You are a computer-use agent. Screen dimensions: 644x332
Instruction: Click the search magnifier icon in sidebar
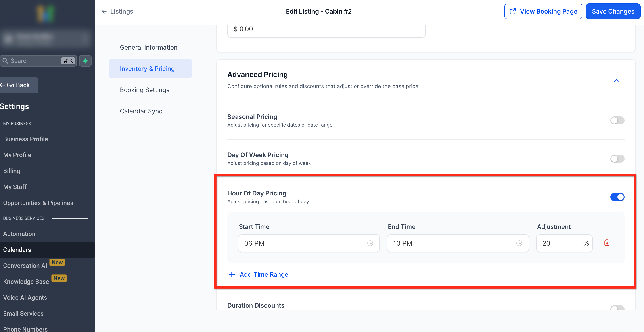(5, 61)
